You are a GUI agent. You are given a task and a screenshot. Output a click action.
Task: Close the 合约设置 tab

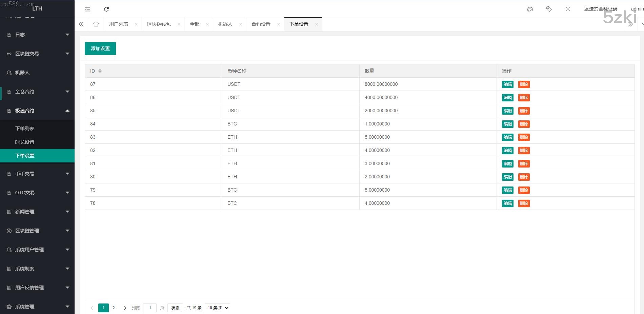[279, 24]
